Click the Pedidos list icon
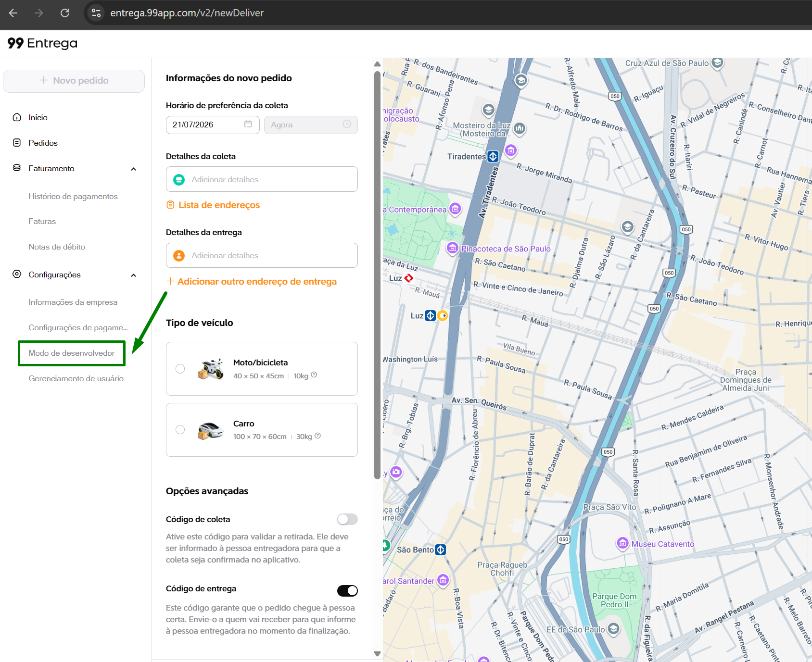Viewport: 812px width, 662px height. tap(17, 143)
